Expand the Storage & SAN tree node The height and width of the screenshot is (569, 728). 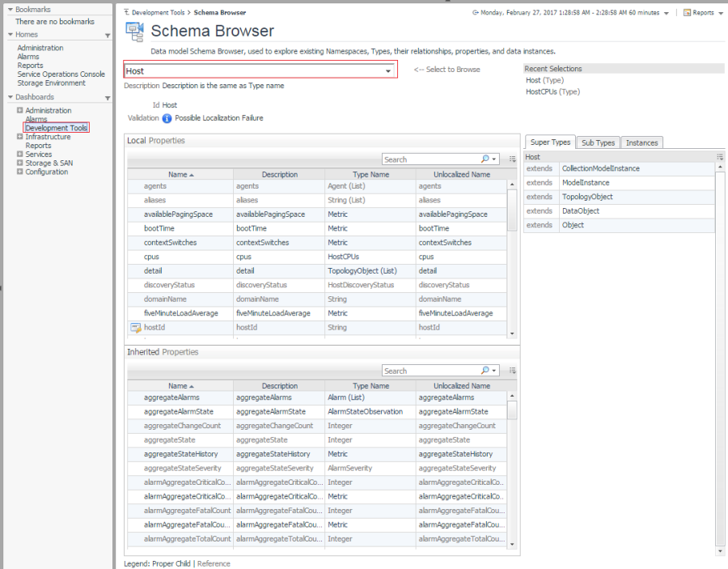(19, 163)
